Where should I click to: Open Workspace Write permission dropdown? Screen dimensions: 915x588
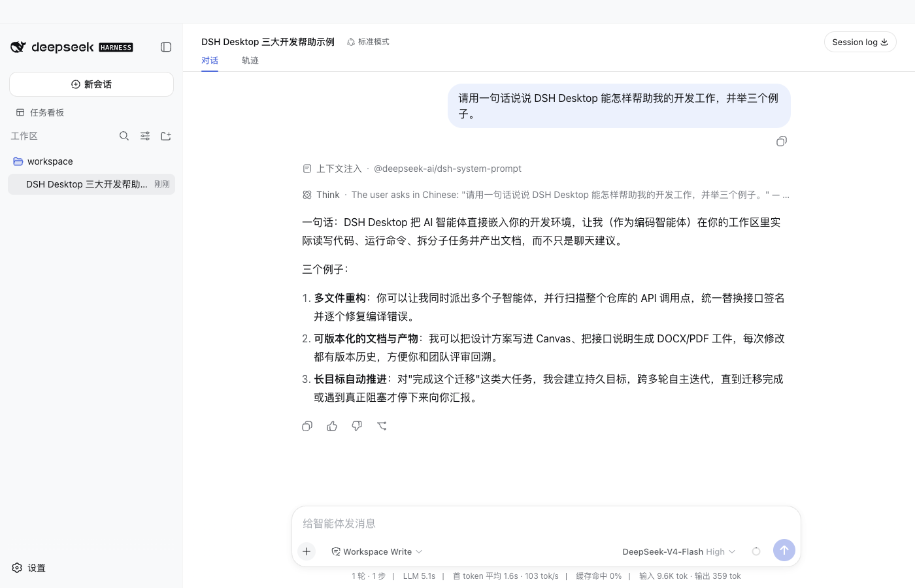pos(377,551)
